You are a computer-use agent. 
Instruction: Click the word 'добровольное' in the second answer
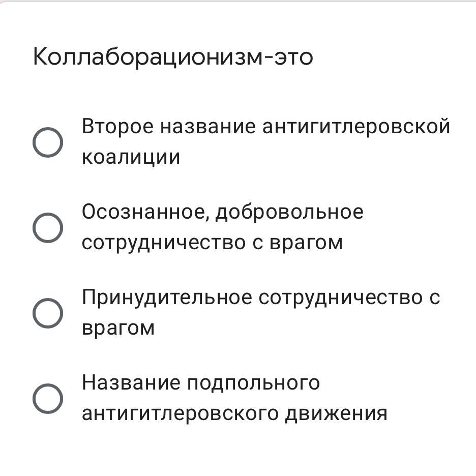(x=289, y=212)
